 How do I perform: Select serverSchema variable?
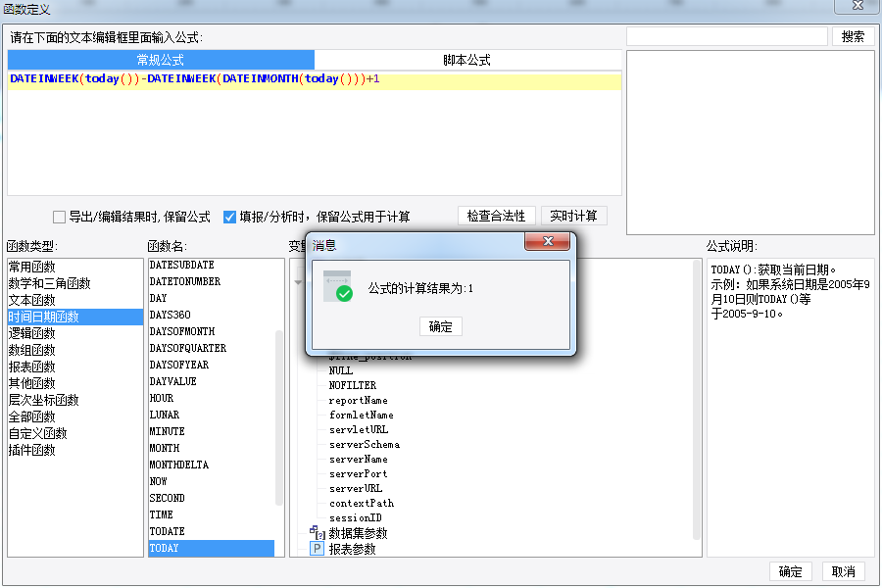click(x=365, y=445)
